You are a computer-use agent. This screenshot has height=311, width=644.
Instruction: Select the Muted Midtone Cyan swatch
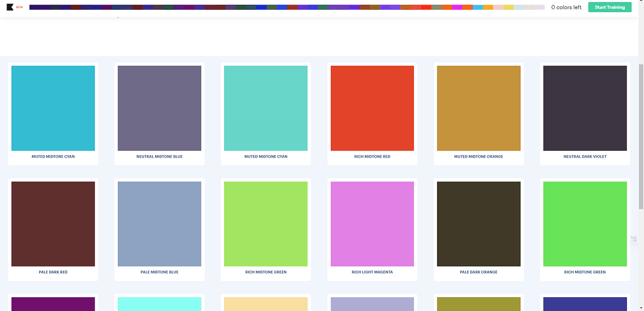point(53,108)
